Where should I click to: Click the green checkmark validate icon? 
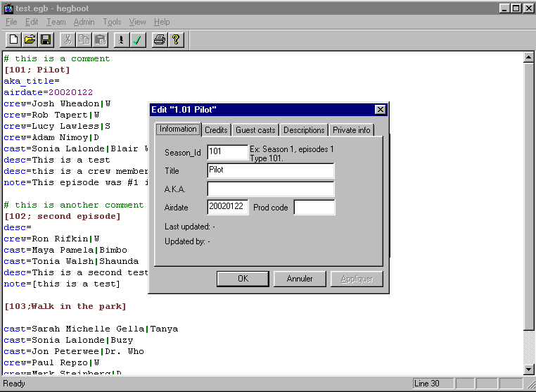[138, 40]
